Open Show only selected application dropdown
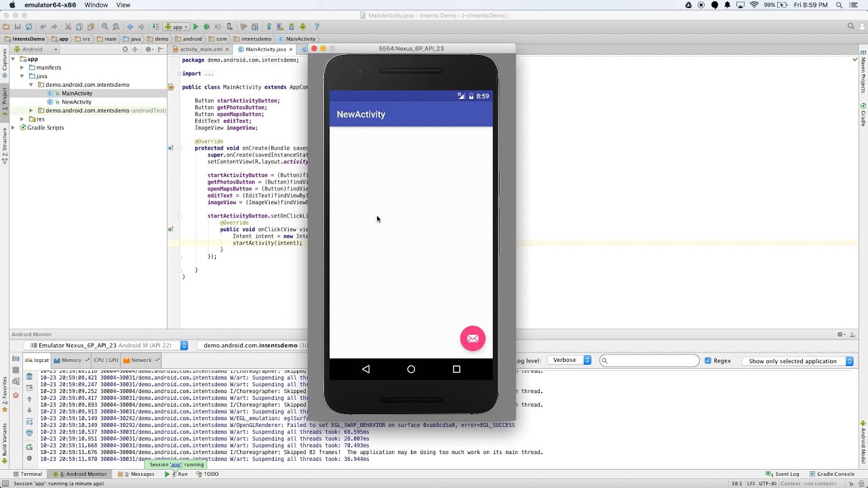This screenshot has height=488, width=868. pyautogui.click(x=798, y=361)
